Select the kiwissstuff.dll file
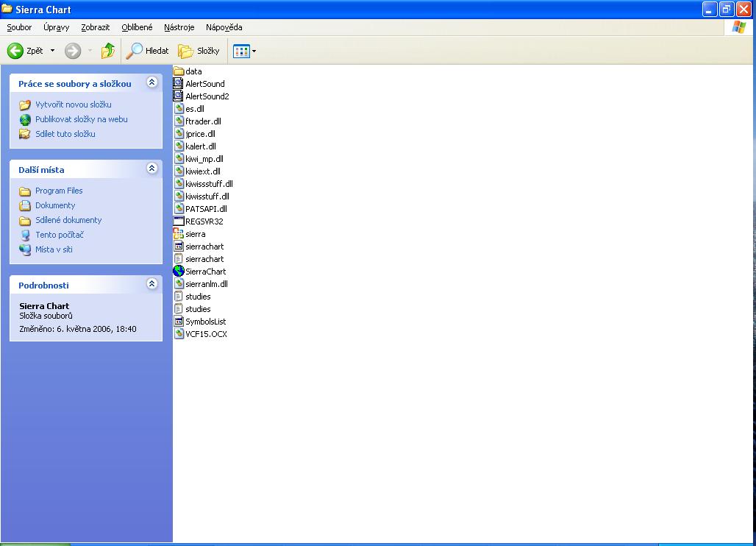Viewport: 756px width, 546px height. point(204,184)
